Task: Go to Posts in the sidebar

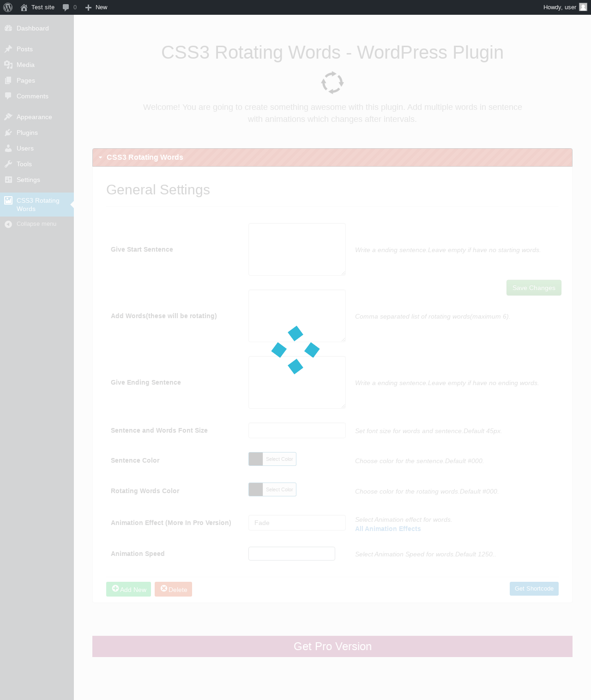Action: (37, 49)
